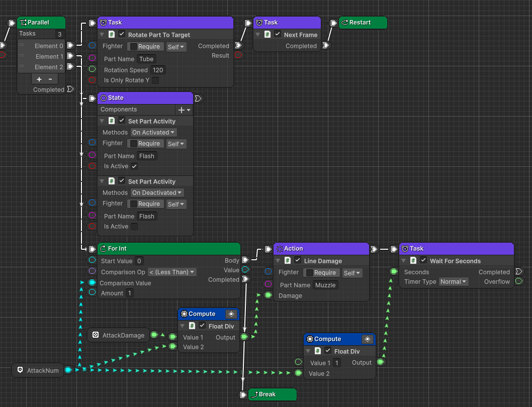Click the script icon beside Line Damage

point(288,261)
